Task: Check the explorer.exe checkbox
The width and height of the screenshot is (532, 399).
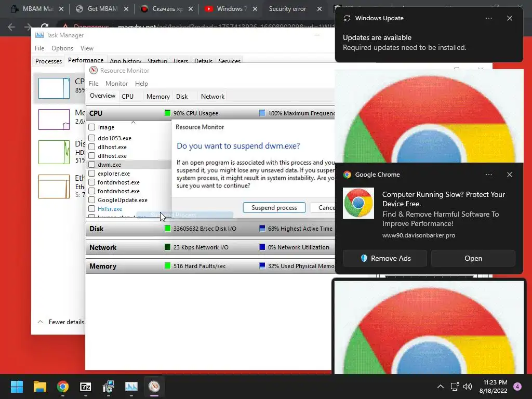Action: (91, 174)
